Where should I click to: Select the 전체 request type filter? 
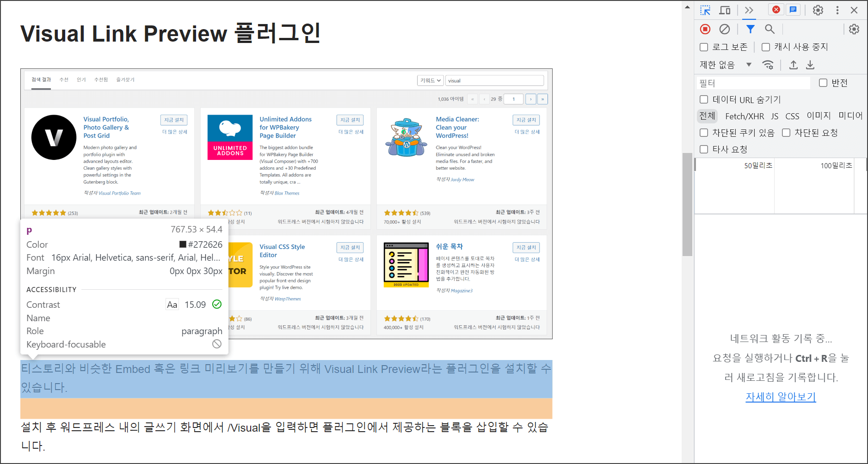pyautogui.click(x=707, y=116)
